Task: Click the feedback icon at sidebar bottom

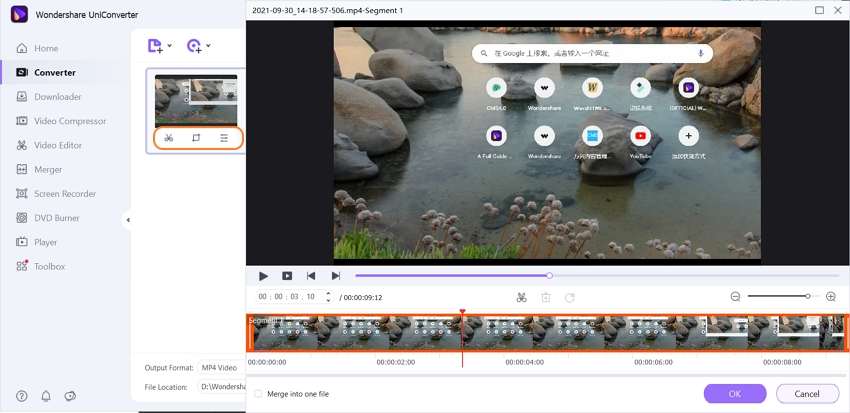Action: click(x=70, y=396)
